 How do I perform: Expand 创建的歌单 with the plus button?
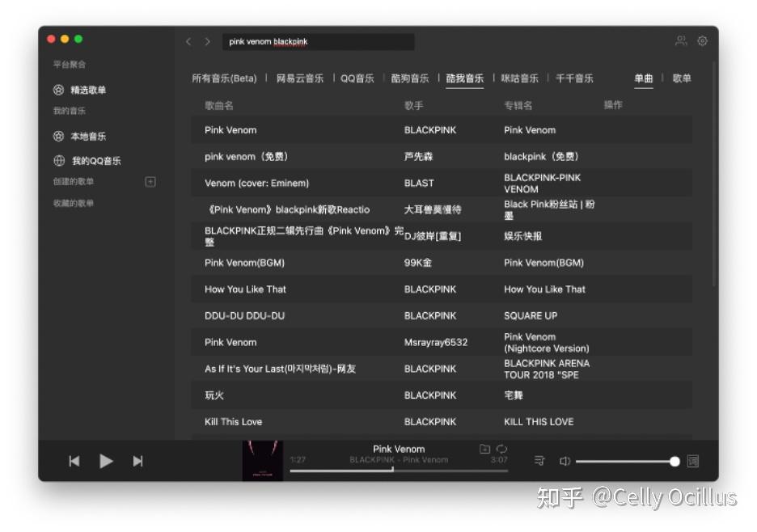point(150,182)
